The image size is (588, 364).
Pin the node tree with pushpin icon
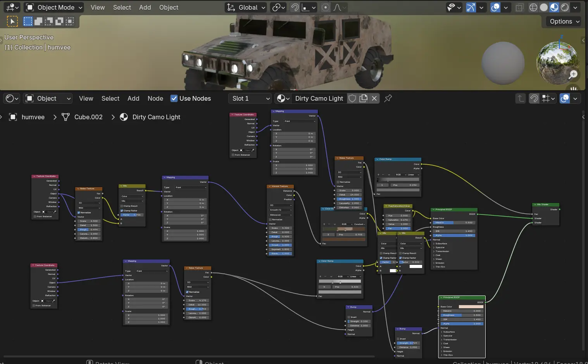coord(388,98)
